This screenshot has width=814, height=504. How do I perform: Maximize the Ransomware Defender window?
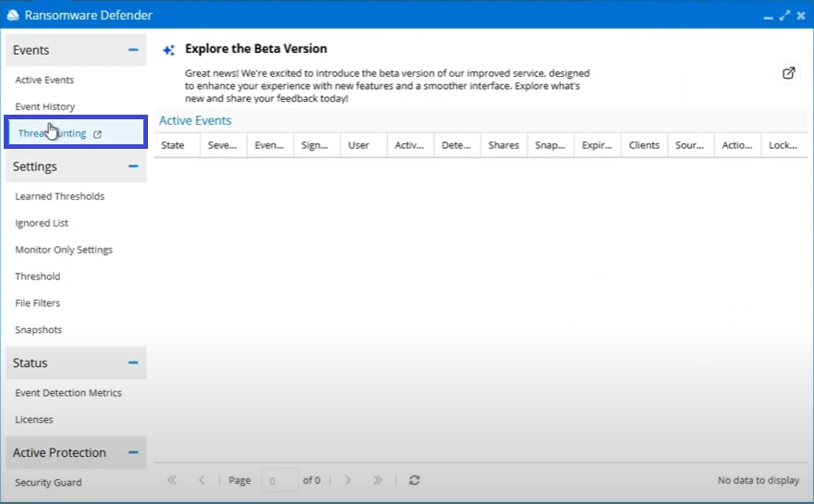point(784,16)
